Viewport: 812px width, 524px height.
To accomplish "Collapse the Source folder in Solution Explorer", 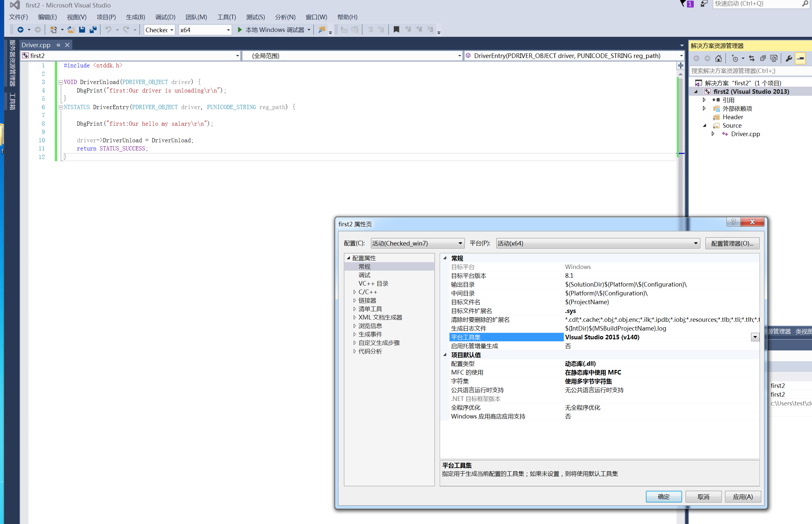I will pyautogui.click(x=704, y=126).
